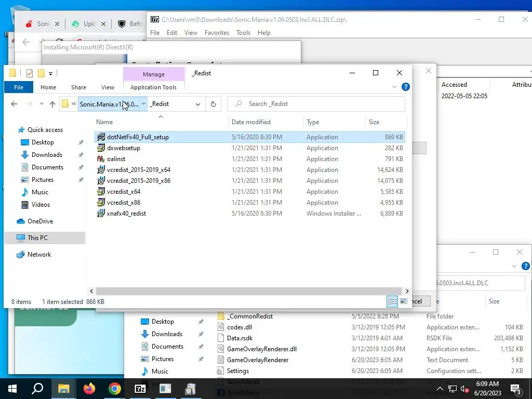Select Music in front Explorer sidebar
The height and width of the screenshot is (399, 532).
pyautogui.click(x=39, y=192)
